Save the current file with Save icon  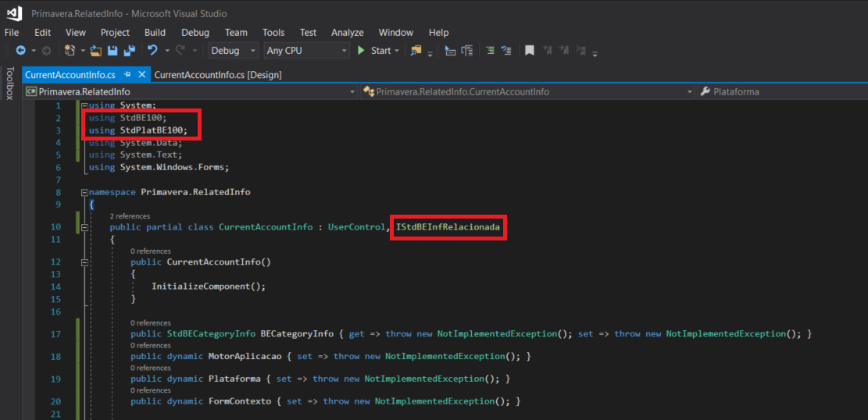tap(113, 51)
